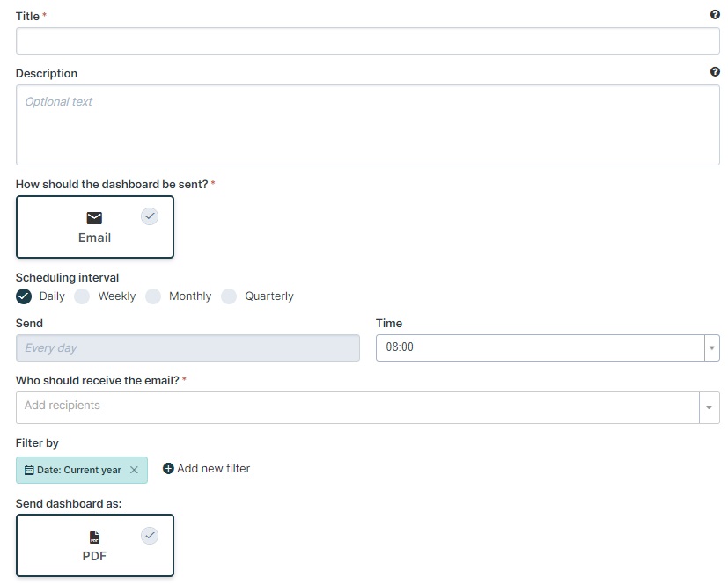Click 'How should the dashboard be sent?' label
Screen dimensions: 728x585
112,184
